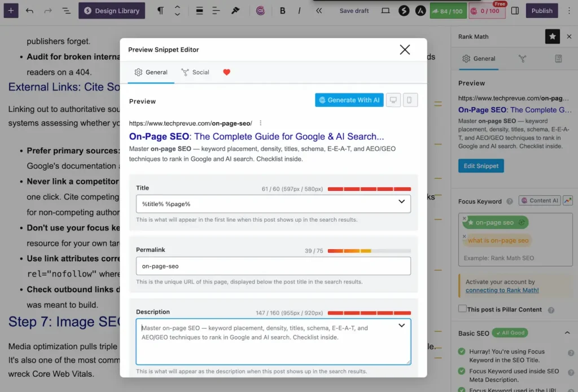Viewport: 578px width, 392px height.
Task: Toggle the settings sidebar icon
Action: pos(515,11)
